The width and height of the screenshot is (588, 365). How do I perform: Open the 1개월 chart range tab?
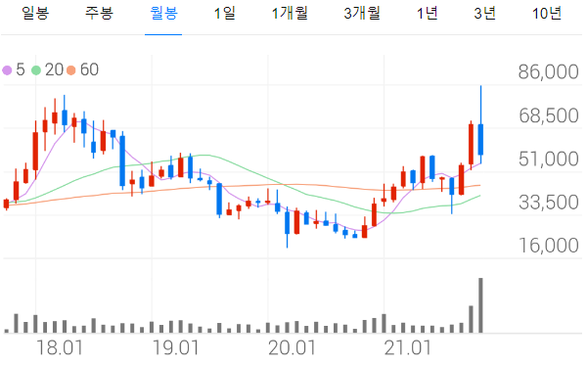click(290, 14)
